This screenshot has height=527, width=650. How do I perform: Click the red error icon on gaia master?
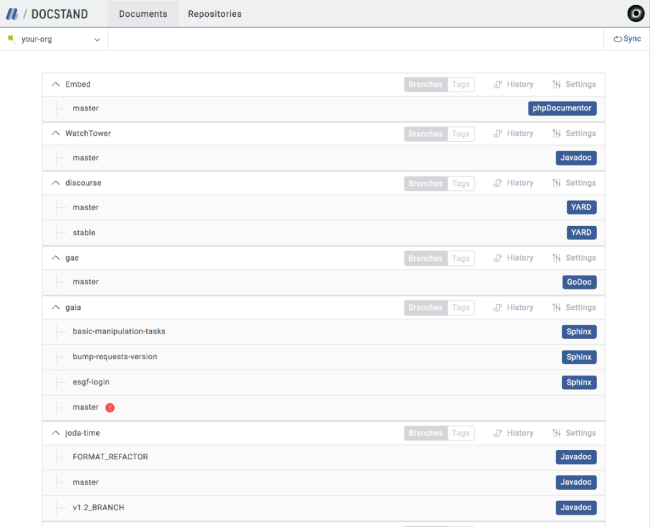110,408
